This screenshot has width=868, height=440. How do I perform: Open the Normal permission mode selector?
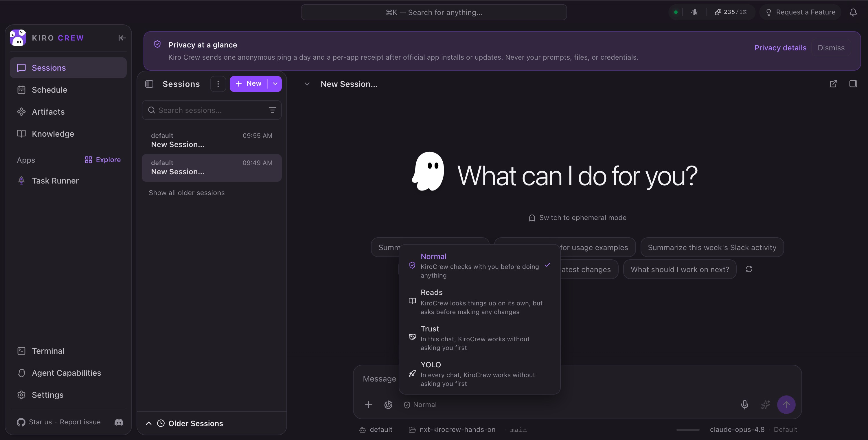(x=420, y=405)
